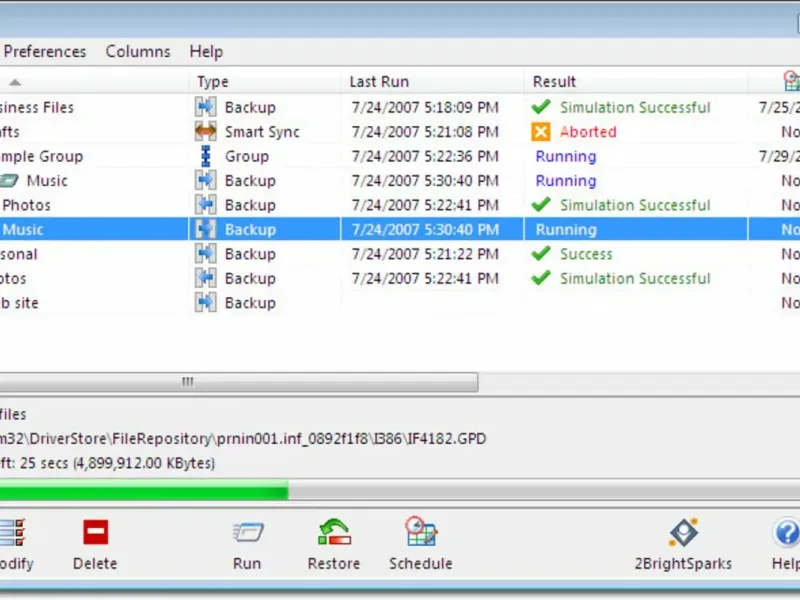Select the indented Music entry under the group
The image size is (800, 600).
pos(47,181)
